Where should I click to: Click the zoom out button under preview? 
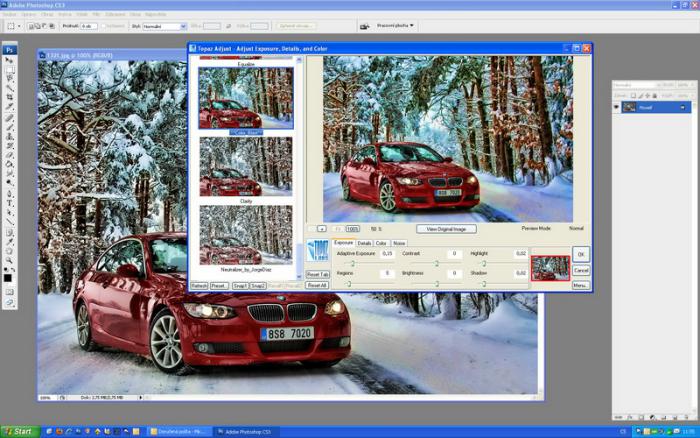pyautogui.click(x=322, y=229)
